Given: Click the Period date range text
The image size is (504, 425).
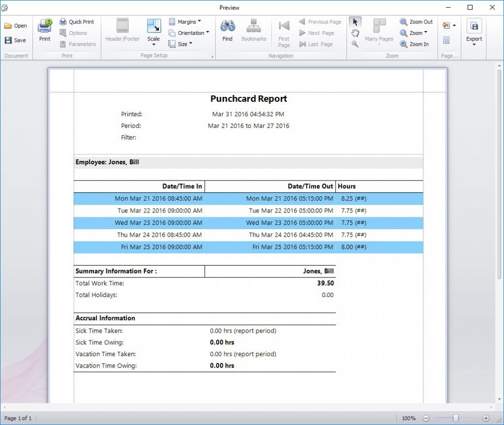Looking at the screenshot, I should (x=249, y=125).
